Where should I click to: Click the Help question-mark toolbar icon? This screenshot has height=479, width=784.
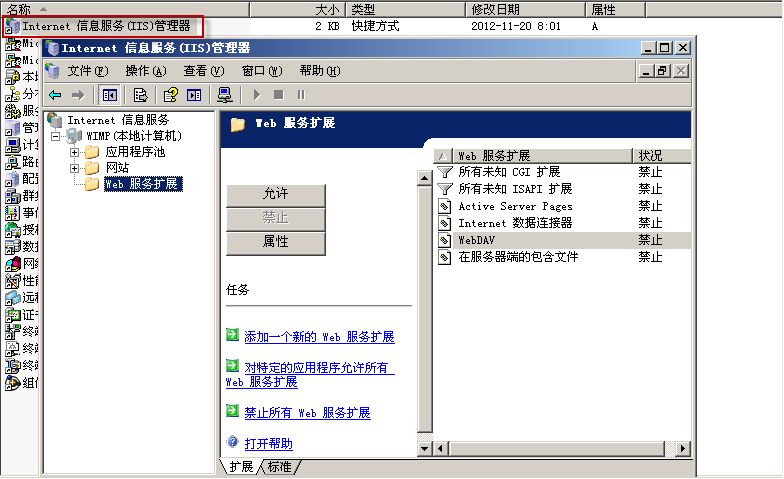pyautogui.click(x=170, y=95)
